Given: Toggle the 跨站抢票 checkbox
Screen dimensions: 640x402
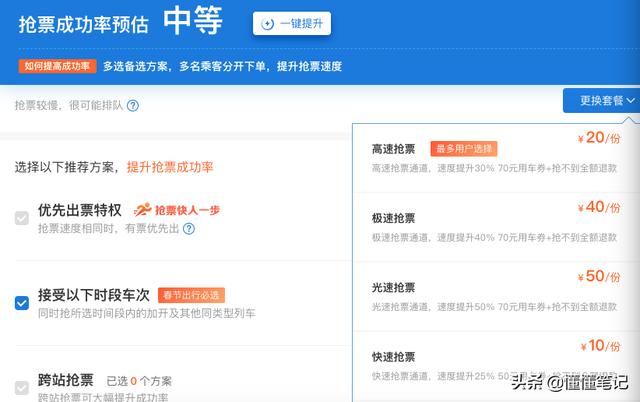Looking at the screenshot, I should 22,387.
